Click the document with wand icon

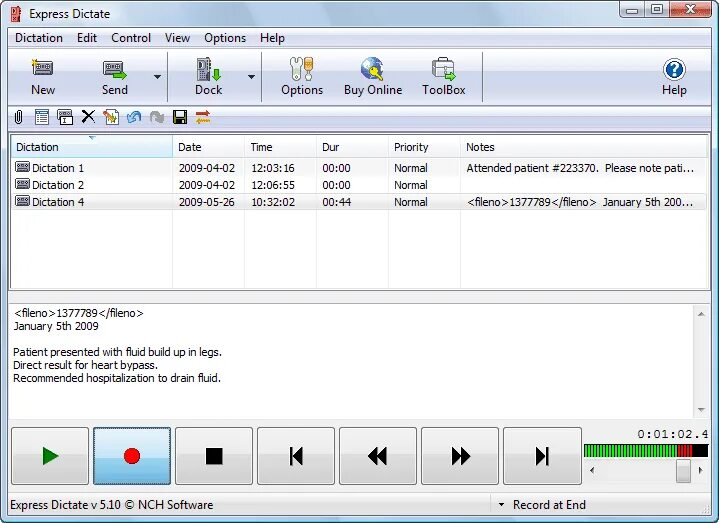pos(111,117)
